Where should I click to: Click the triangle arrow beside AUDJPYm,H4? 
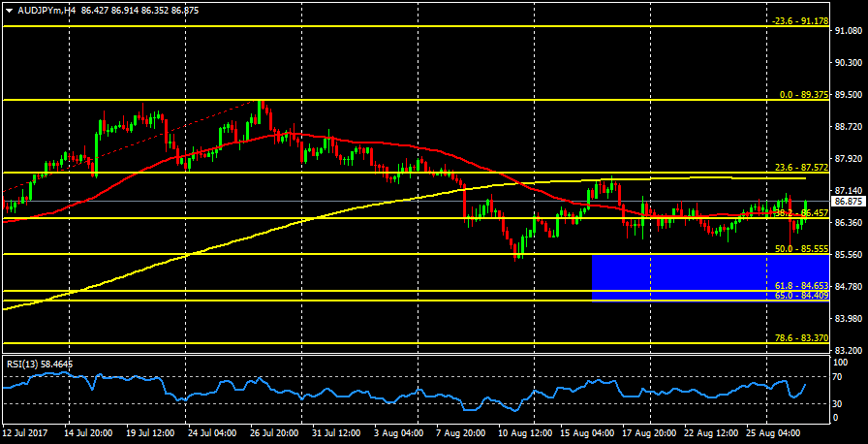click(9, 9)
